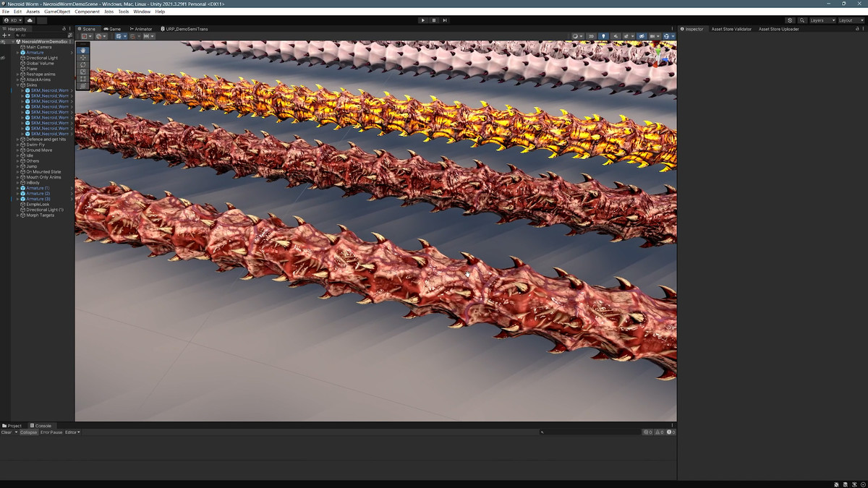Select Main Camera in Hierarchy
Viewport: 868px width, 488px height.
click(x=39, y=47)
